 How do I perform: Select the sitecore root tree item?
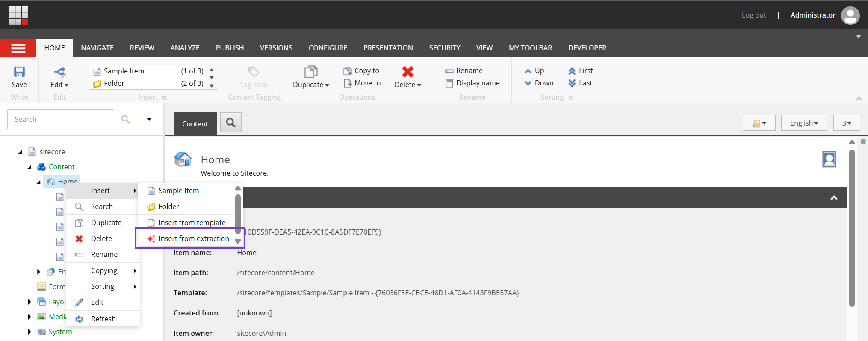click(x=47, y=152)
